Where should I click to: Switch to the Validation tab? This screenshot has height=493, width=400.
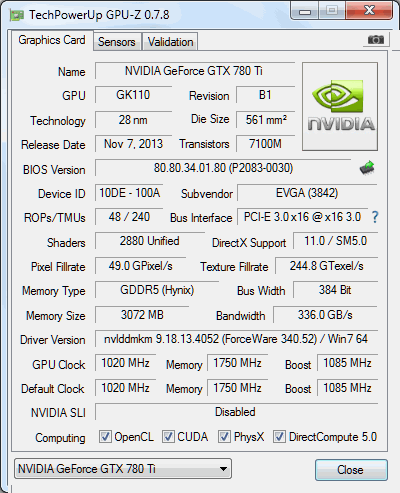coord(170,42)
